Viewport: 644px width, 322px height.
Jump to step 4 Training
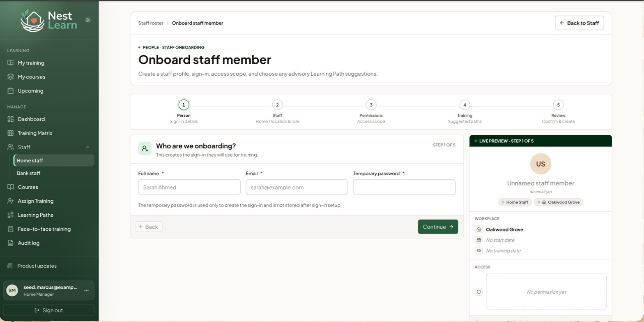tap(465, 111)
